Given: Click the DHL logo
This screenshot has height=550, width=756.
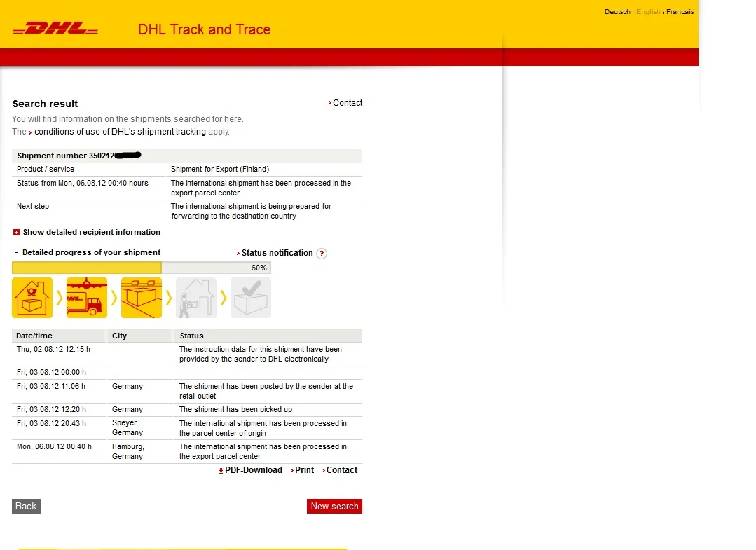Looking at the screenshot, I should click(55, 29).
